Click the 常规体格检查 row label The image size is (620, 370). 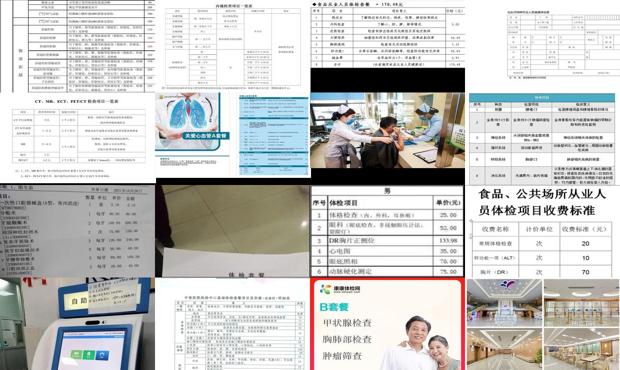point(495,244)
